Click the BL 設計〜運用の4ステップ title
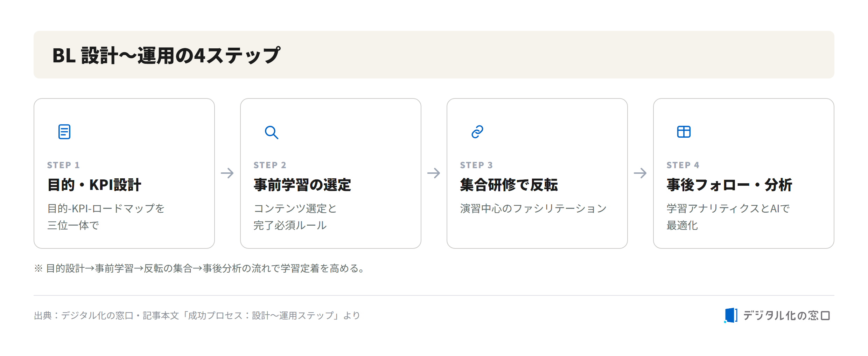The height and width of the screenshot is (356, 868). [166, 55]
